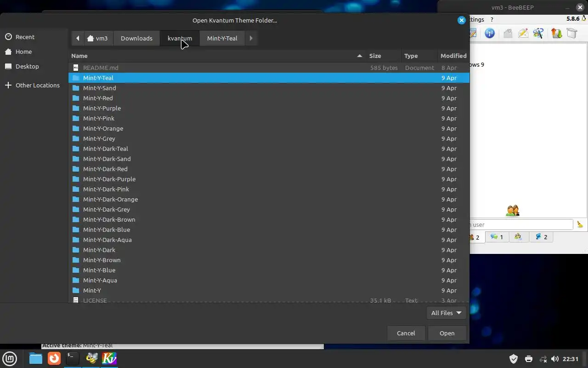Select the Mint-Y-Purple folder
Image resolution: width=588 pixels, height=368 pixels.
(x=269, y=108)
